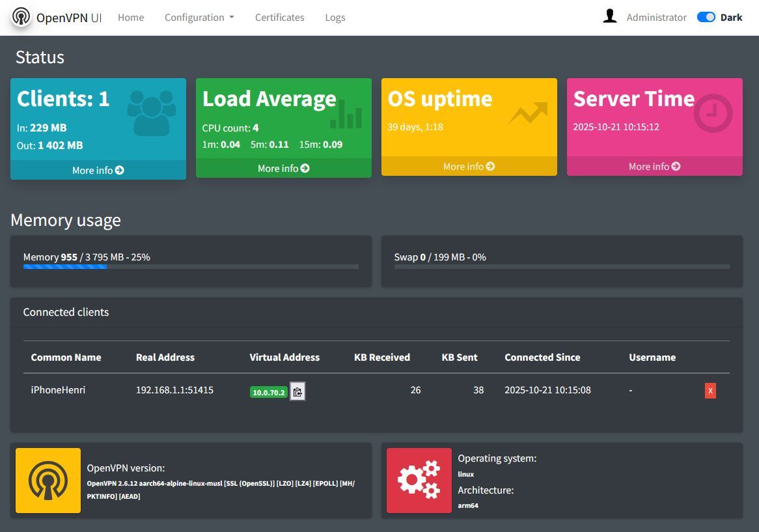The height and width of the screenshot is (532, 759).
Task: Click the bar chart icon in Load Average
Action: (x=346, y=115)
